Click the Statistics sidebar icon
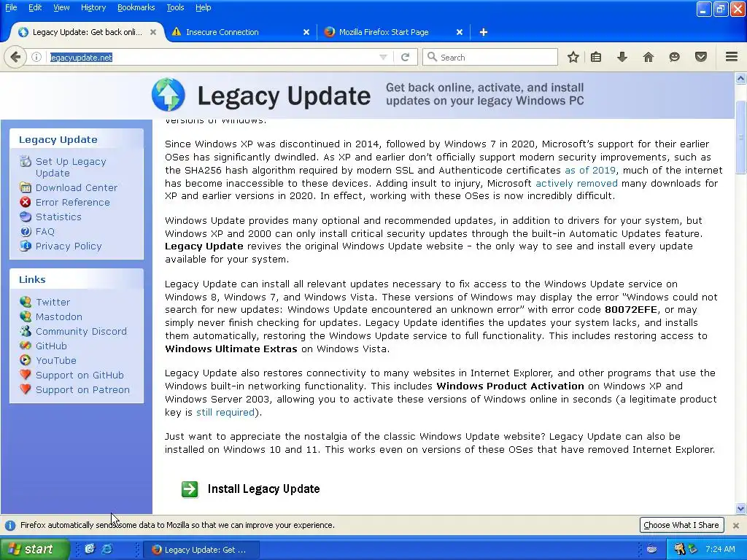Screen dimensions: 747x560 click(26, 217)
